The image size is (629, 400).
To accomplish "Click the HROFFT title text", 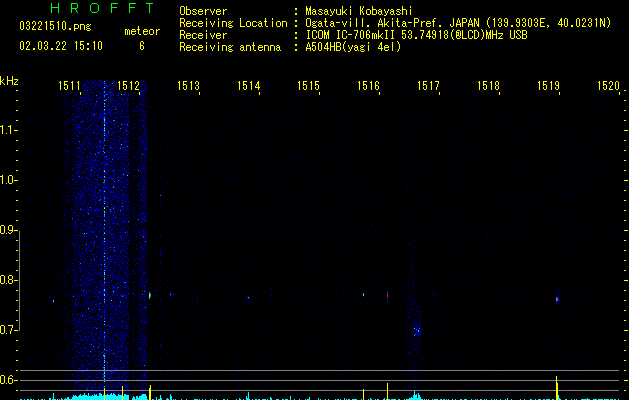I will [102, 8].
